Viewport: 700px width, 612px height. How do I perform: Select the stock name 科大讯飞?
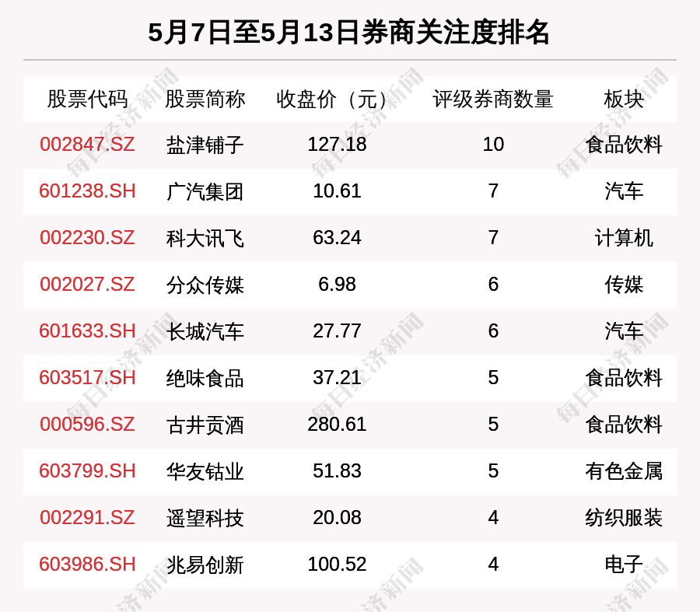(x=205, y=239)
